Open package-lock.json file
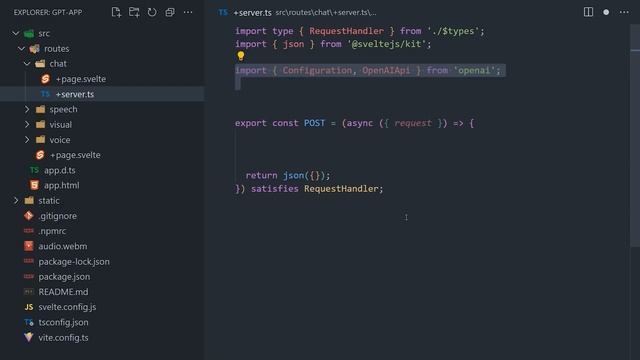 tap(74, 262)
